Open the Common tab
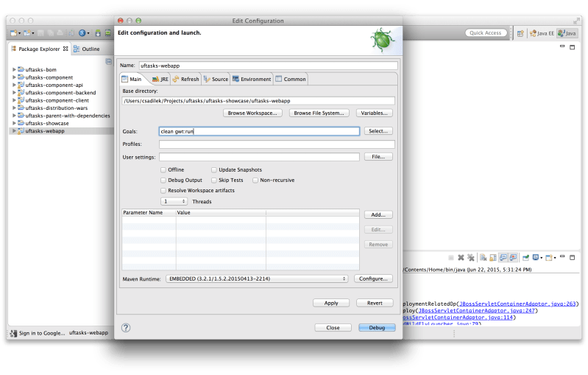This screenshot has height=375, width=588. coord(291,80)
